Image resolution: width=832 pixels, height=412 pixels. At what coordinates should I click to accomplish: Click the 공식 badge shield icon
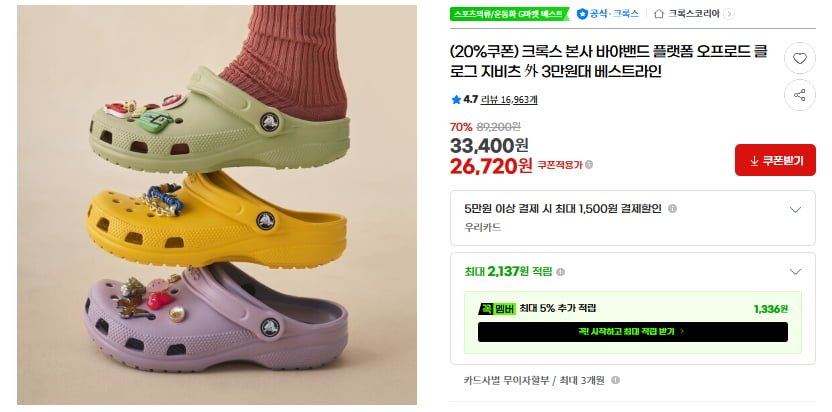click(x=582, y=14)
